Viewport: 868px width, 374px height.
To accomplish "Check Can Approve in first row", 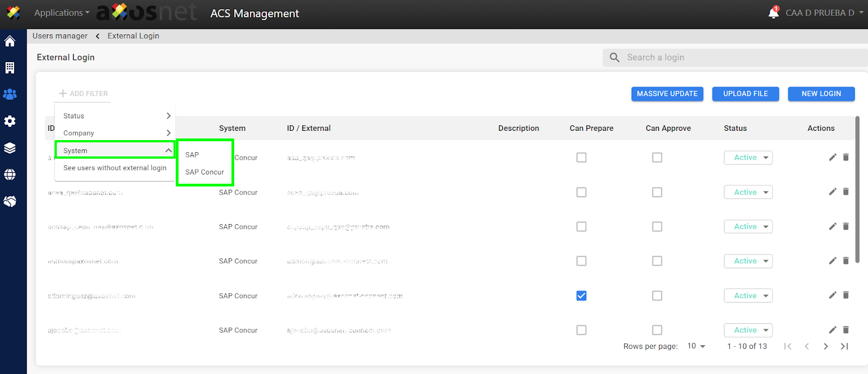I will pos(657,158).
